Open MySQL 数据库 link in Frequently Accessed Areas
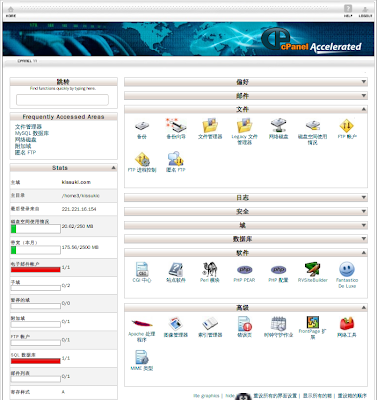377x400 pixels. 32,133
